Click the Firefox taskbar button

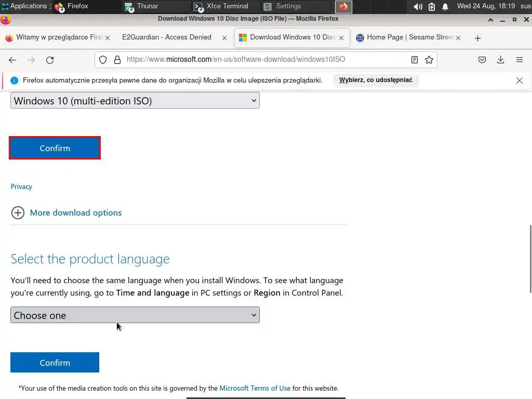pos(86,6)
